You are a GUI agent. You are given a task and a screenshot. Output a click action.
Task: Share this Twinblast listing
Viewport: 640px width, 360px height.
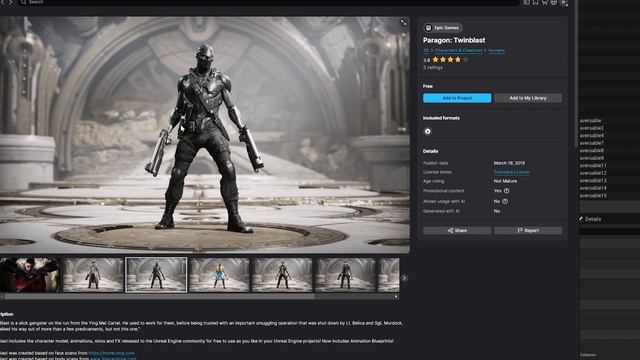[457, 231]
